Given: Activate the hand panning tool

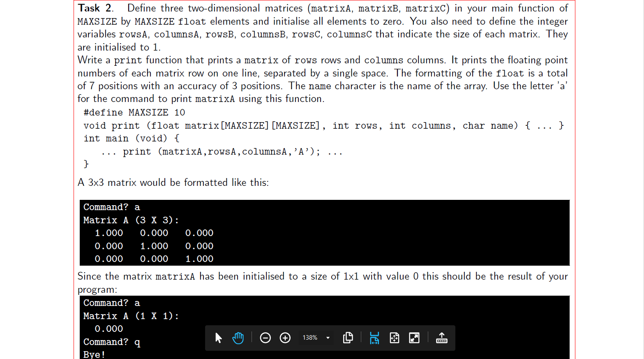Looking at the screenshot, I should point(238,338).
